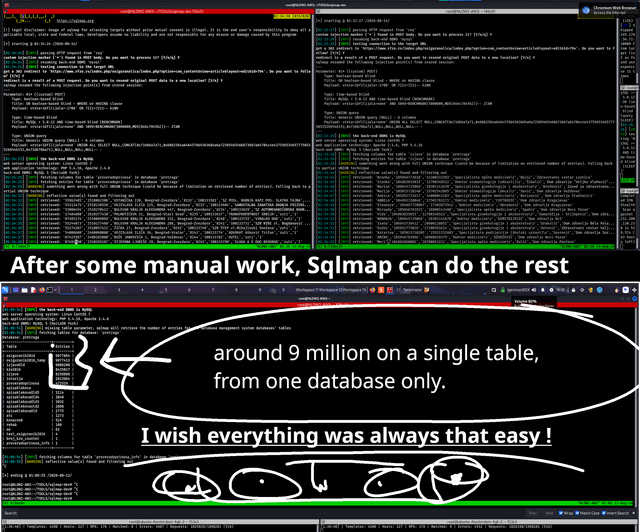
Task: Activate the red terminal icon in the task list
Action: (x=390, y=290)
